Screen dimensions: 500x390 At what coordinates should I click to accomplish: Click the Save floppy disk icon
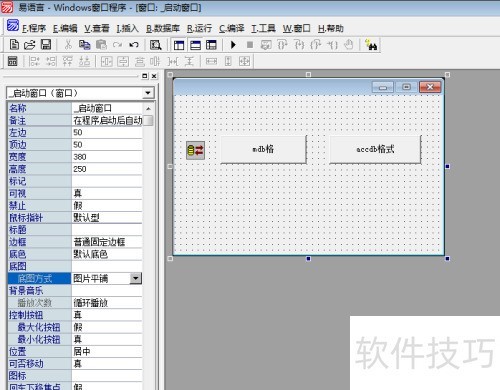46,45
